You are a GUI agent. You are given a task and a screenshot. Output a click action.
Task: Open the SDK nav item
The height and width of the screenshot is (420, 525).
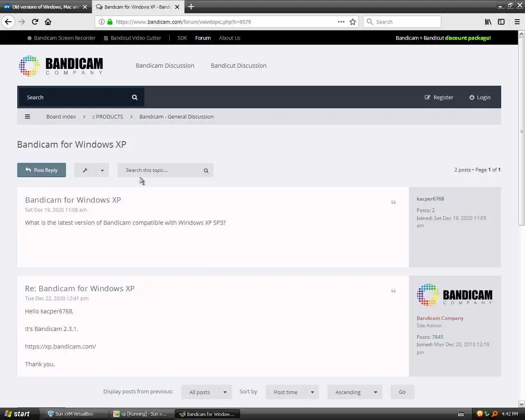pos(182,38)
